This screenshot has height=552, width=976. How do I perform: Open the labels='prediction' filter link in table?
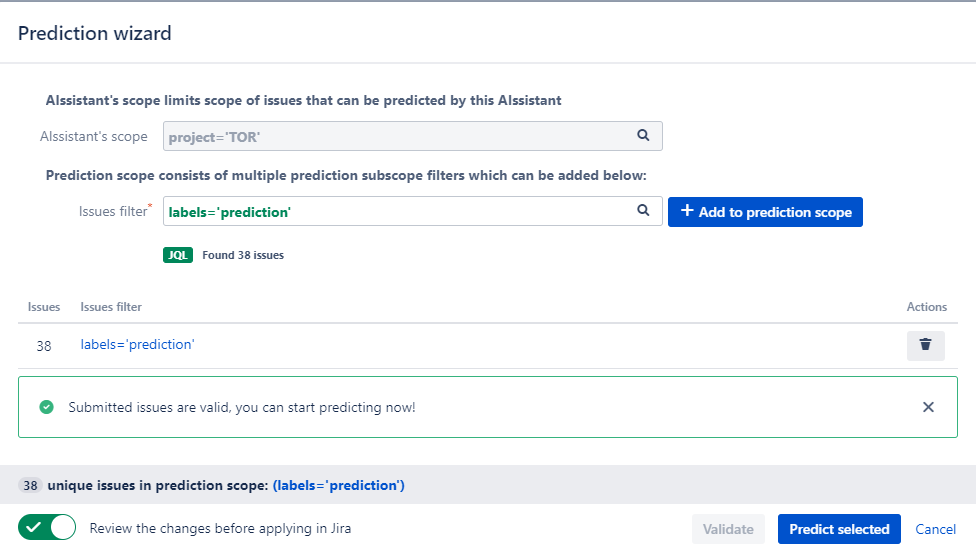tap(137, 345)
